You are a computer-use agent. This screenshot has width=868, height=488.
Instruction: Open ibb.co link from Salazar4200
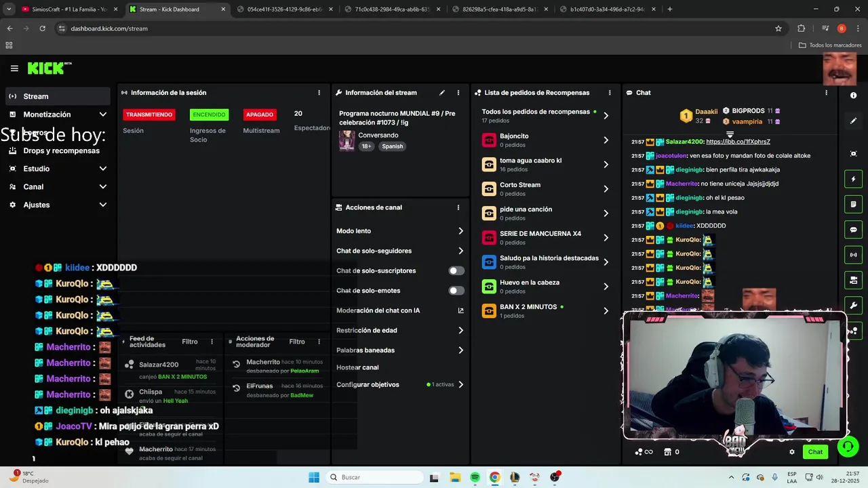point(738,142)
